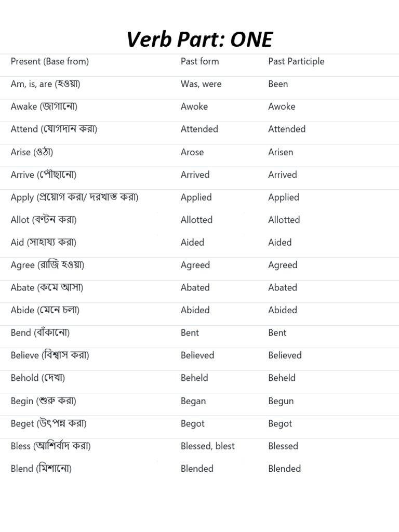399x532 pixels.
Task: Click the 'Verb Part: ONE' title
Action: (x=199, y=40)
